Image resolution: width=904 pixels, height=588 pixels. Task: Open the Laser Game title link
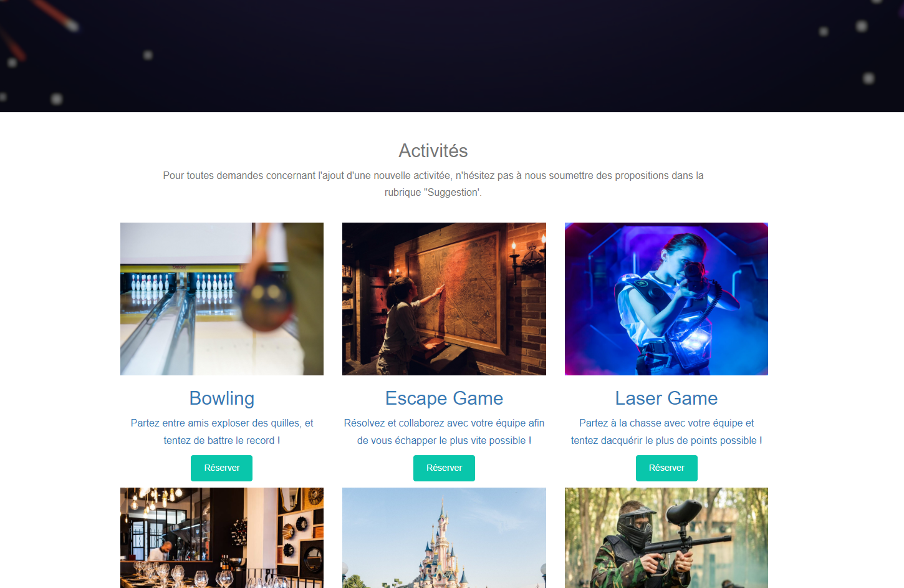[x=666, y=398]
